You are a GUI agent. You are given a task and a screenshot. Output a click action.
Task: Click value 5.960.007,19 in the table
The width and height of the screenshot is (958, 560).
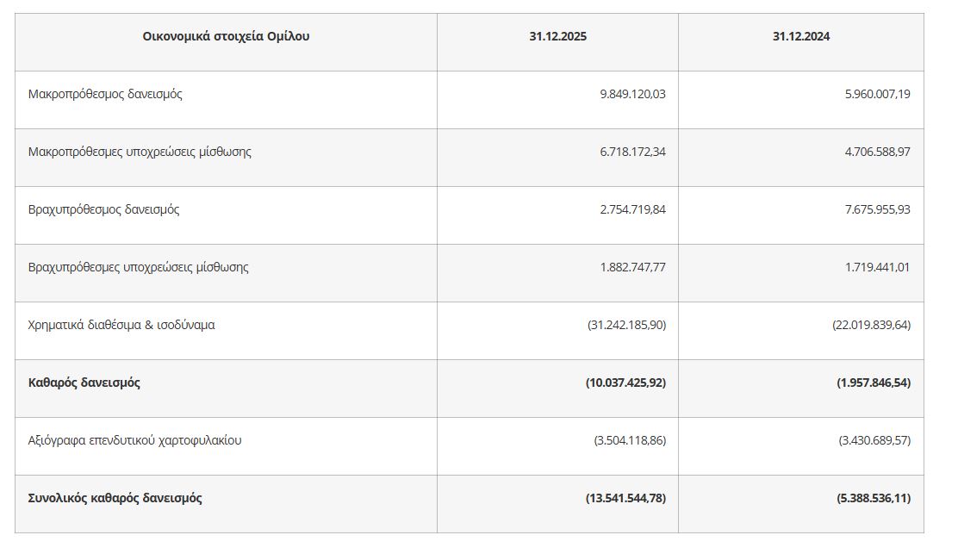pos(877,94)
